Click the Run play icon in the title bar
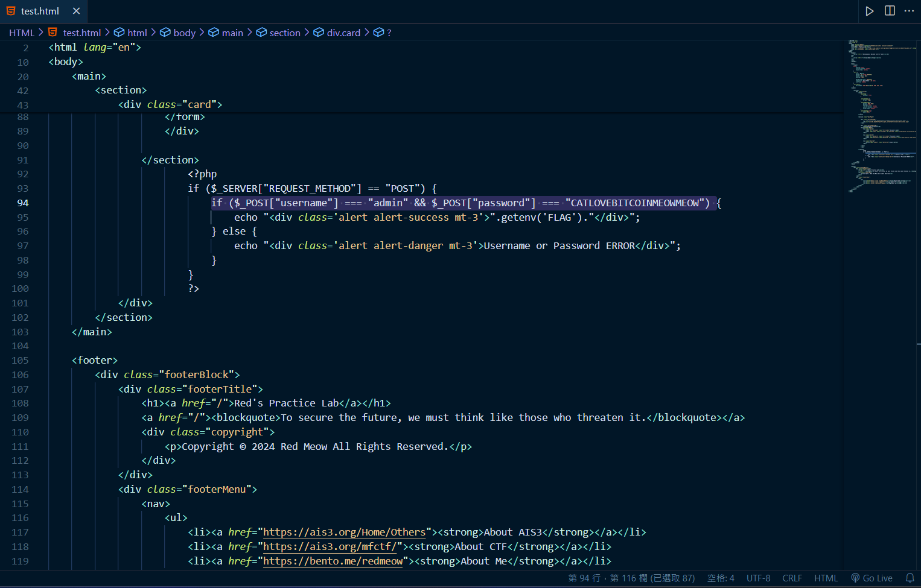 [869, 11]
